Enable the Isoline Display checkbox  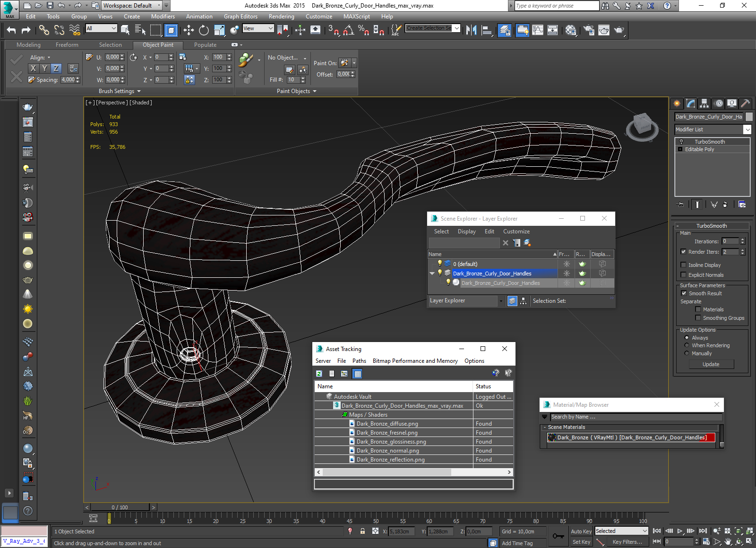point(683,265)
